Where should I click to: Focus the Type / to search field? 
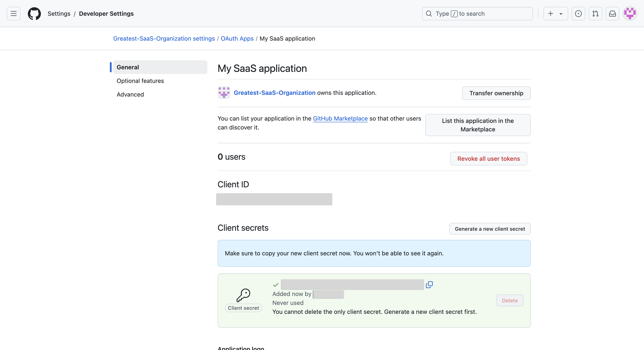coord(477,13)
